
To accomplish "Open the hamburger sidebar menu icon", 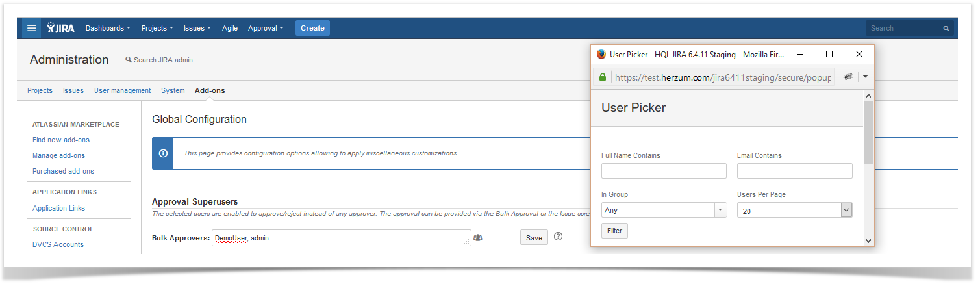I will (x=31, y=28).
